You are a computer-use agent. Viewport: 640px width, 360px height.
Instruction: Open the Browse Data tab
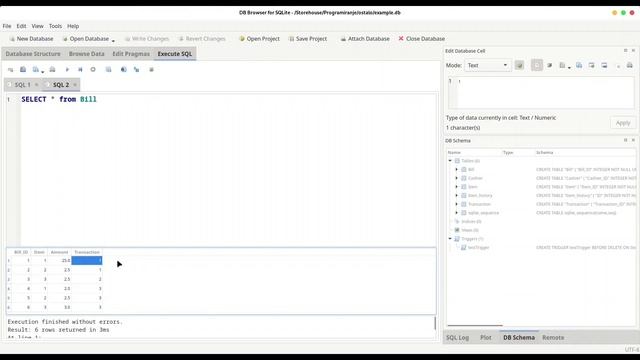point(87,54)
